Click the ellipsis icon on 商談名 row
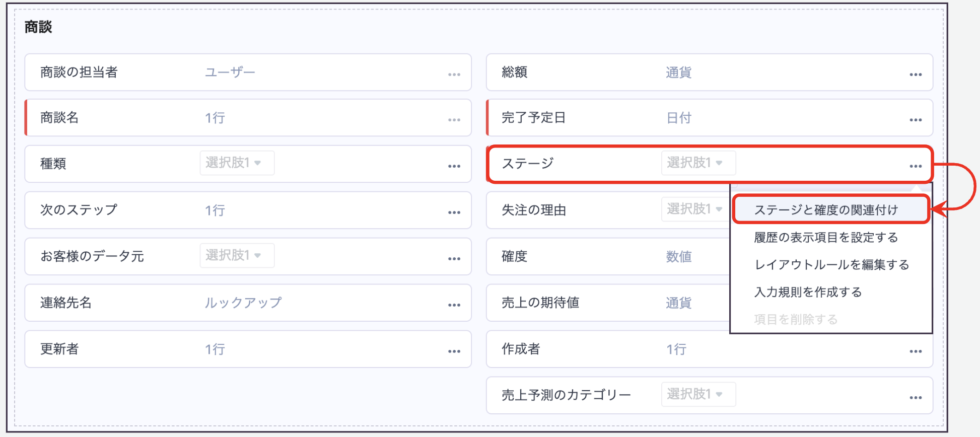 pyautogui.click(x=454, y=120)
